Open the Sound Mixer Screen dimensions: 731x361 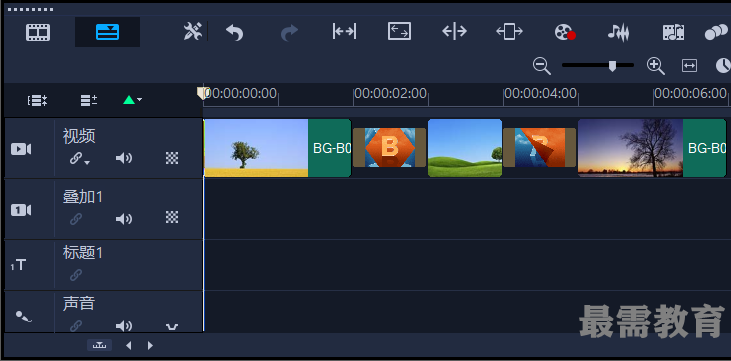tap(619, 32)
